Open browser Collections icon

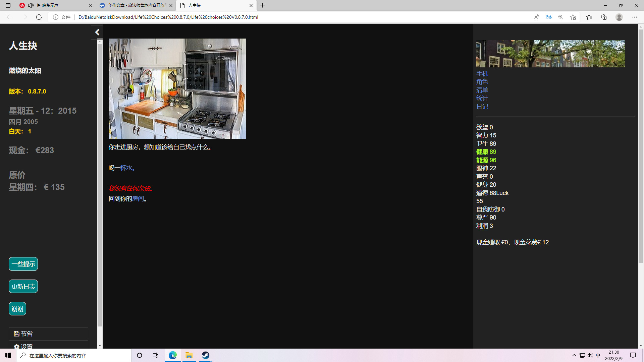click(x=604, y=17)
